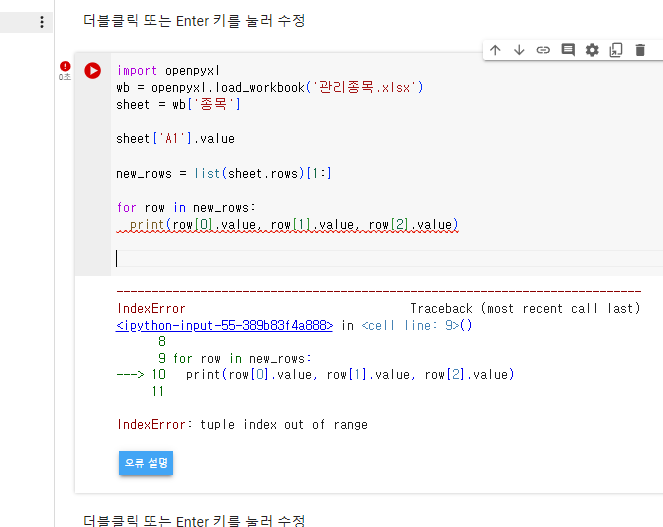Screen dimensions: 663x527
Task: Click the 'import openpyxl' line
Action: point(168,71)
